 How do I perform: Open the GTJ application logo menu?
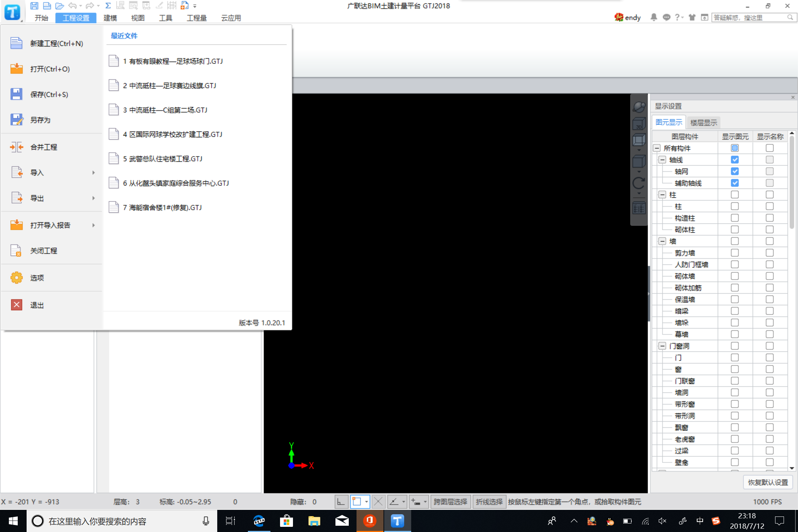(13, 12)
